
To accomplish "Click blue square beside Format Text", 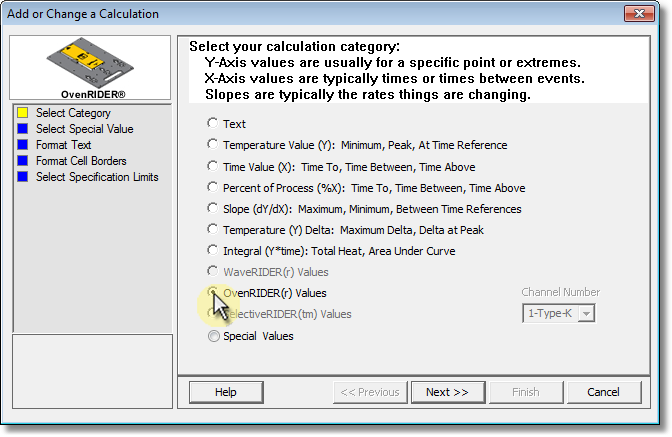I will click(x=23, y=145).
